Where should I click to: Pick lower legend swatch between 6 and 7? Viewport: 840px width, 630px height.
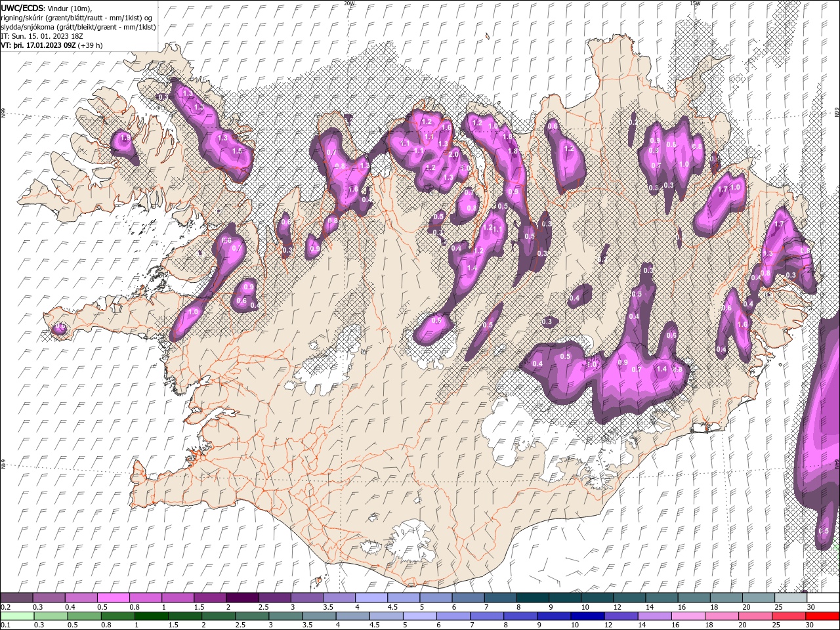pyautogui.click(x=453, y=616)
